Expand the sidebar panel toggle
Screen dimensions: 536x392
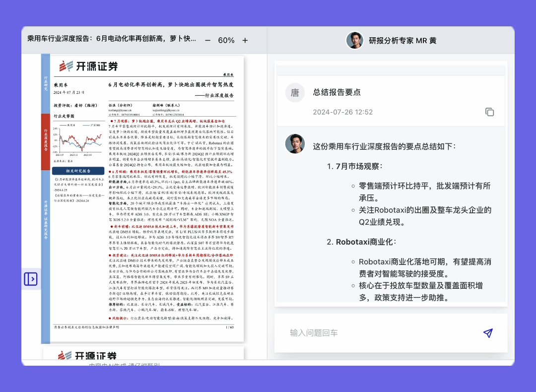31,279
